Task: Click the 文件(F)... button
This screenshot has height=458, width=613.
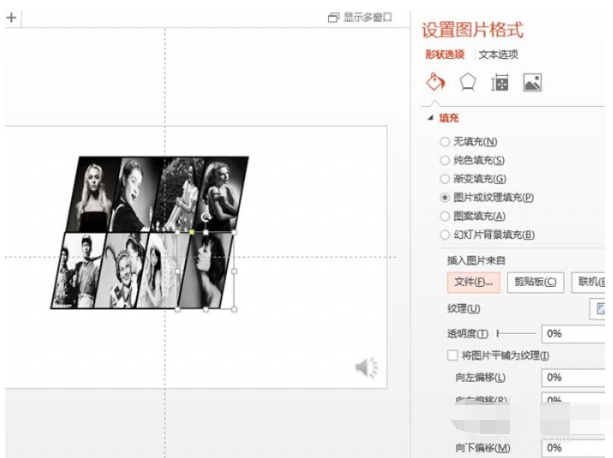Action: click(x=473, y=282)
